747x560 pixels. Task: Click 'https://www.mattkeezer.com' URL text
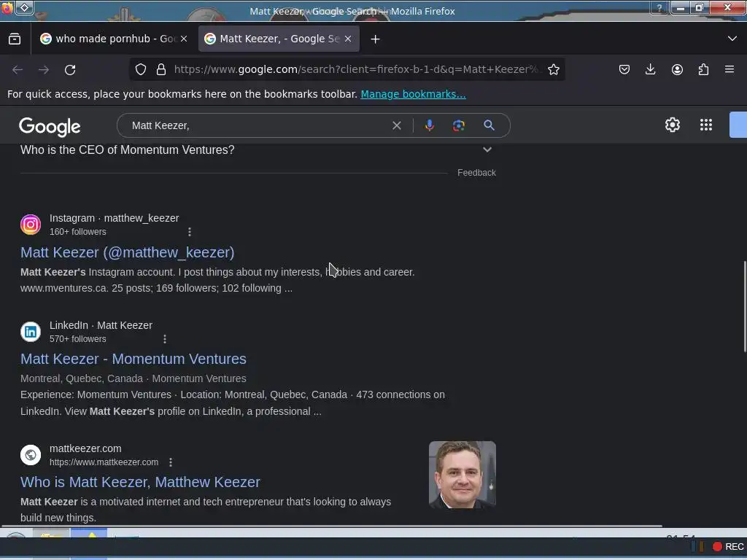tap(104, 462)
